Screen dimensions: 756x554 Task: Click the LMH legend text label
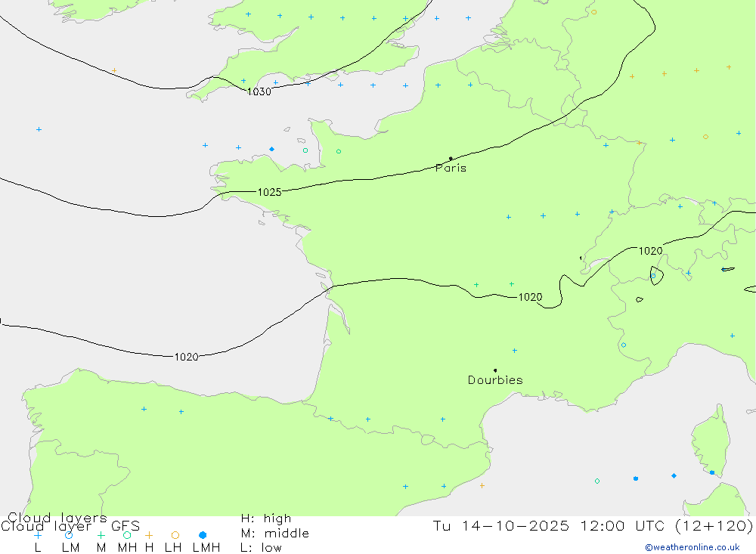tap(206, 548)
